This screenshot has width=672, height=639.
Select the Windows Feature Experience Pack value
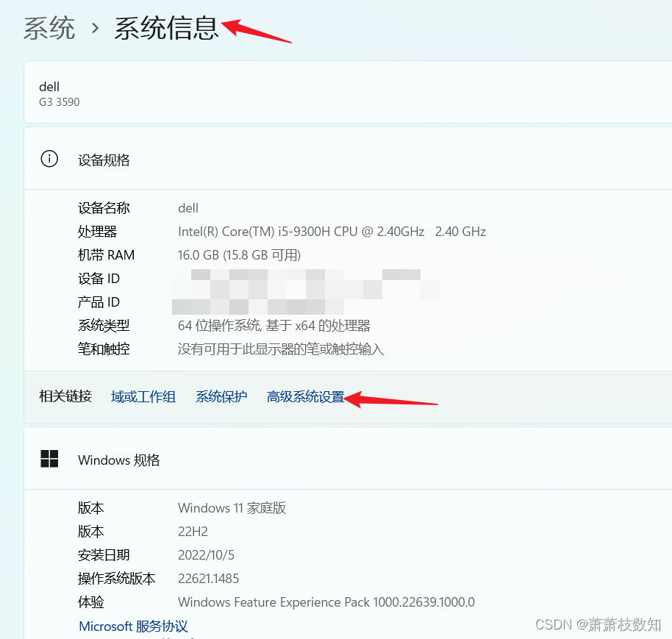point(326,602)
